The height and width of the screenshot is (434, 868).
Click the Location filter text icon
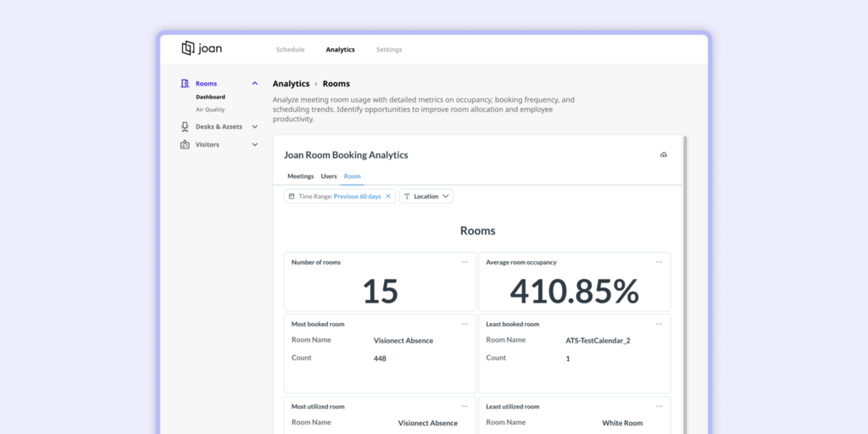point(407,196)
